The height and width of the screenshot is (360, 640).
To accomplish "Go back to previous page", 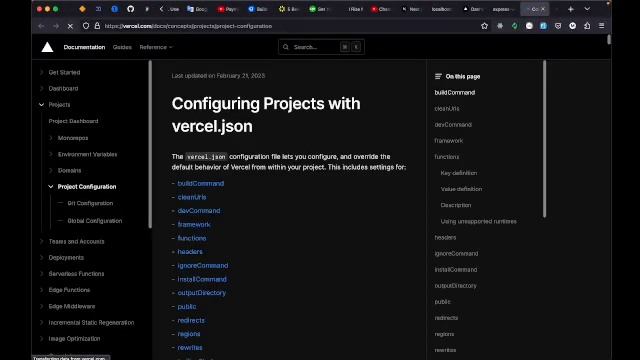I will coord(41,26).
